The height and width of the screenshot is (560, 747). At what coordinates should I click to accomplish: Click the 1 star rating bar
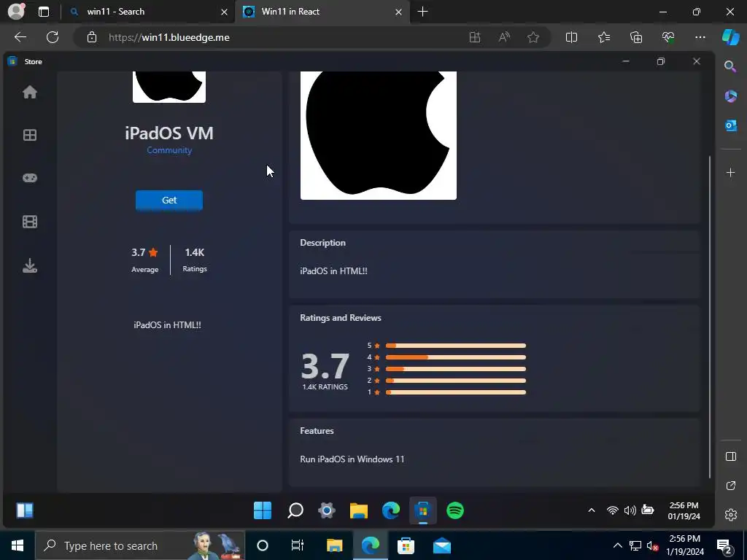tap(456, 392)
